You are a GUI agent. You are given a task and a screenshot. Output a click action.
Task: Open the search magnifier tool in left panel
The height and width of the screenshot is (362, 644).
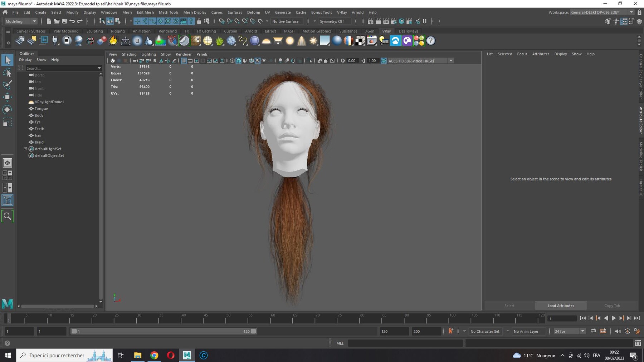click(x=7, y=216)
